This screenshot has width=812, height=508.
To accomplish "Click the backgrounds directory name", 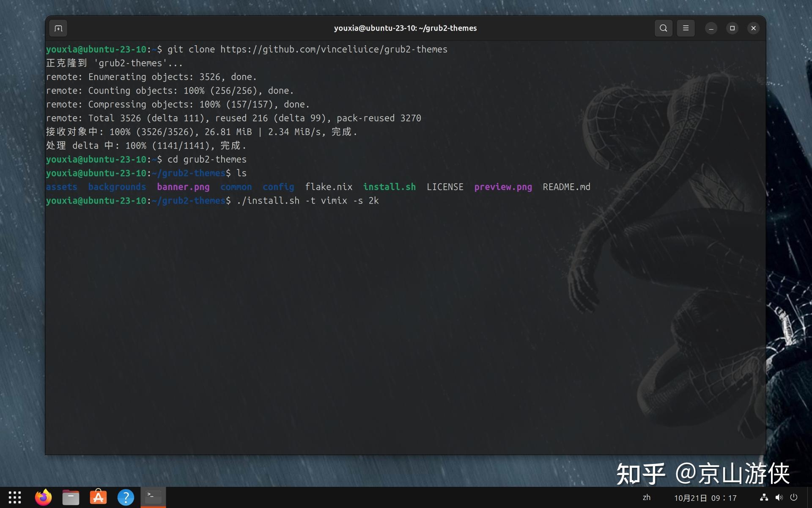I will [117, 187].
